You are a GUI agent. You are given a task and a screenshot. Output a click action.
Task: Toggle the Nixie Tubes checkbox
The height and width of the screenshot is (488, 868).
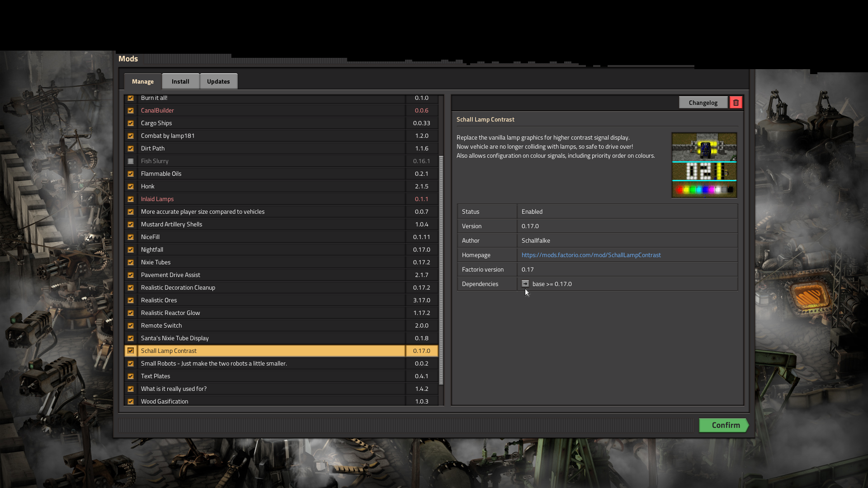pyautogui.click(x=131, y=263)
